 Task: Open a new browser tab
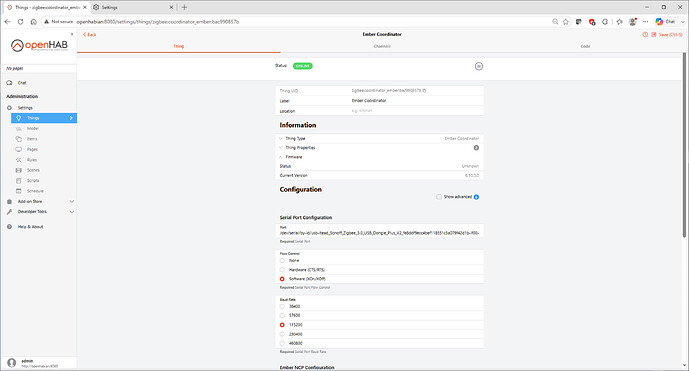click(185, 7)
